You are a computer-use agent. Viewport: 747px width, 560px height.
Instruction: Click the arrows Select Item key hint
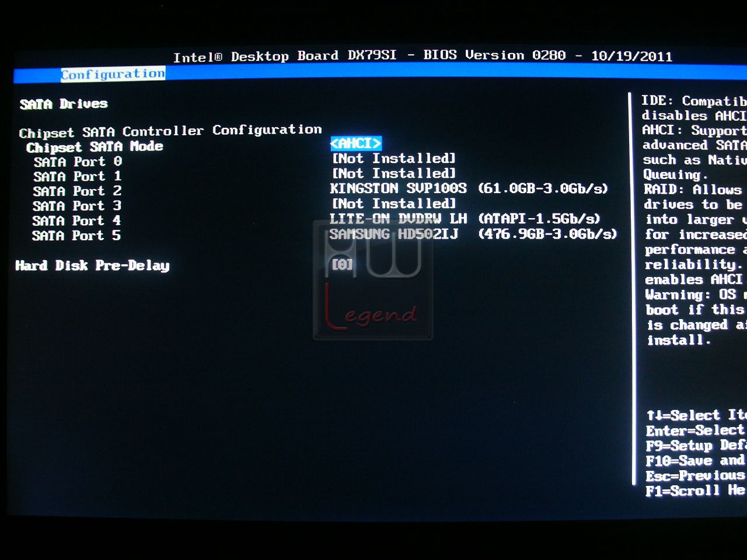(x=696, y=415)
